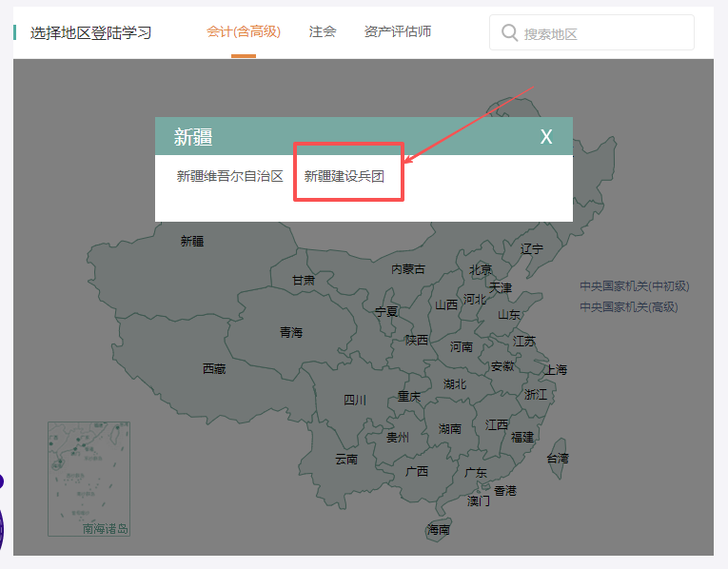Click 江西 on the map
Screen dimensions: 728x569
point(497,424)
